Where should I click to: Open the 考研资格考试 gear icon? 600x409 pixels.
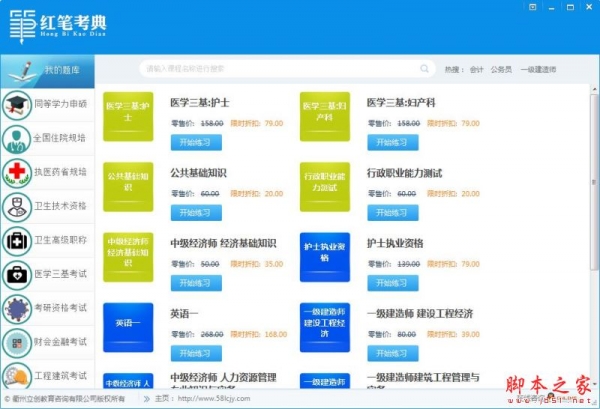pyautogui.click(x=17, y=309)
